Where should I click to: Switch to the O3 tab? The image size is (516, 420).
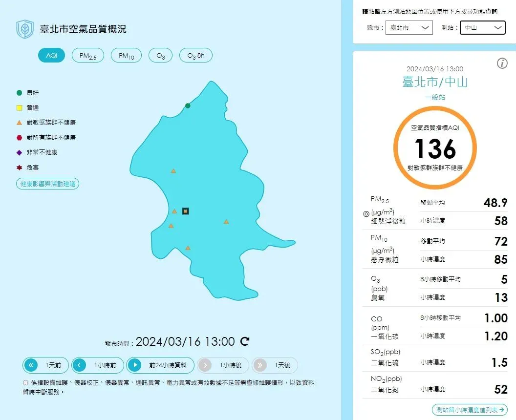pyautogui.click(x=161, y=55)
